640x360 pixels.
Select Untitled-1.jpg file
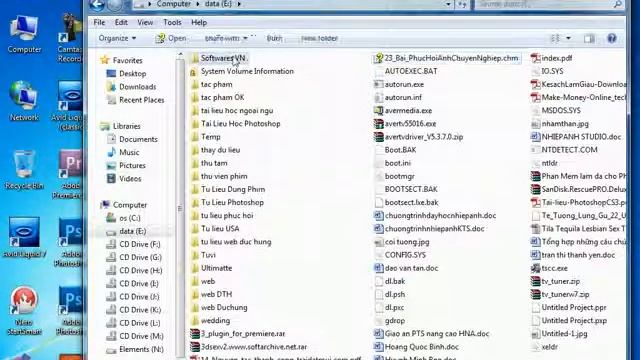coord(560,334)
